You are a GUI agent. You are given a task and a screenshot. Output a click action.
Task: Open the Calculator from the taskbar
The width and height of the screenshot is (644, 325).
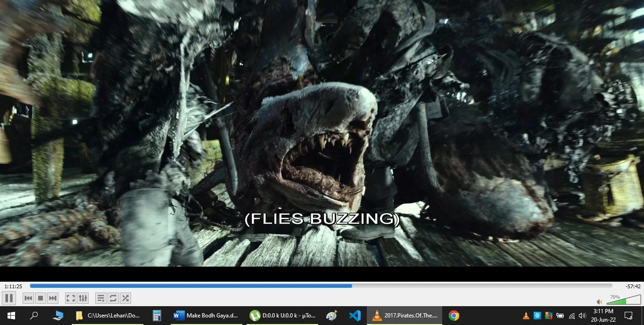click(157, 316)
